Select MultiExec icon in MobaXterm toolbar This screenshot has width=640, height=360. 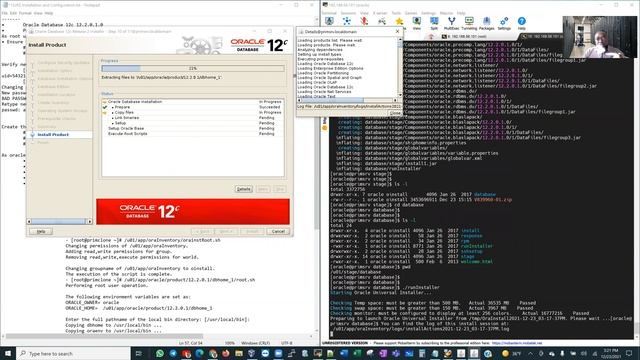pos(451,23)
